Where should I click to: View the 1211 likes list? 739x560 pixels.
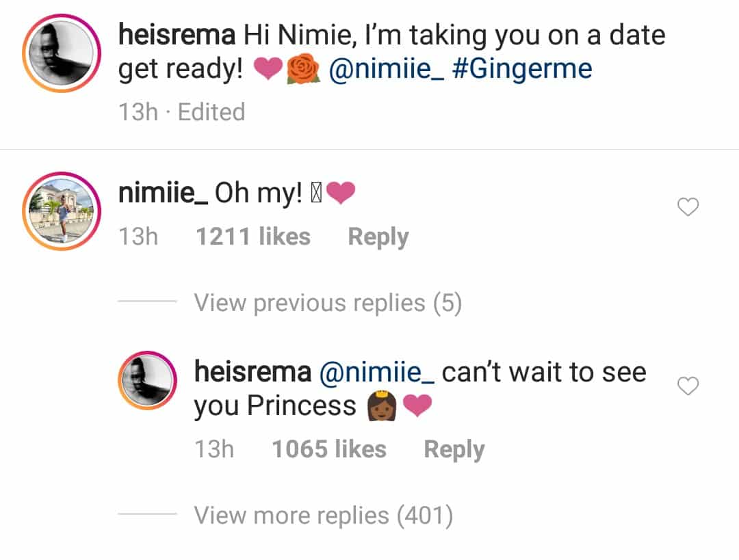pyautogui.click(x=252, y=237)
